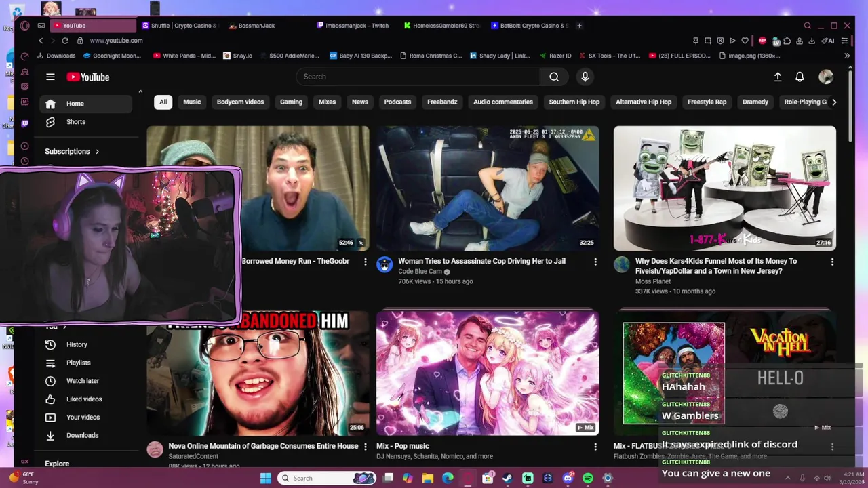Screen dimensions: 868x488
Task: Open Goodnight Moon bookmark
Action: [112, 56]
